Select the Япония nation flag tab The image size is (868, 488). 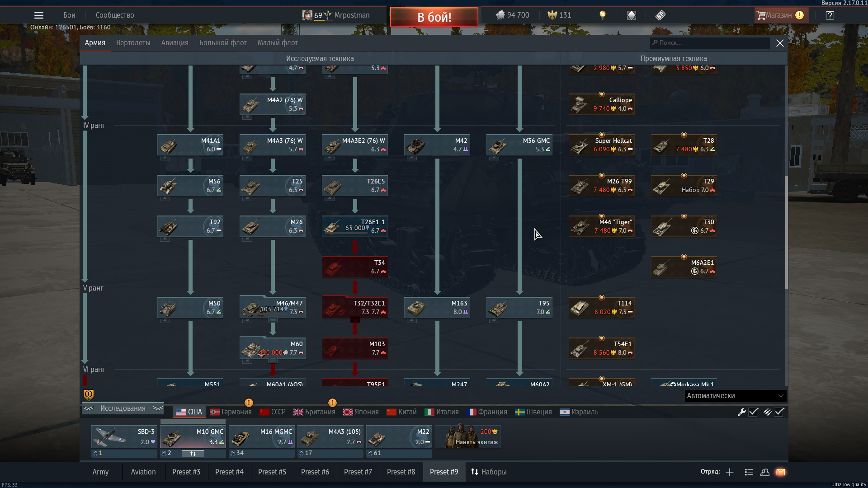361,412
